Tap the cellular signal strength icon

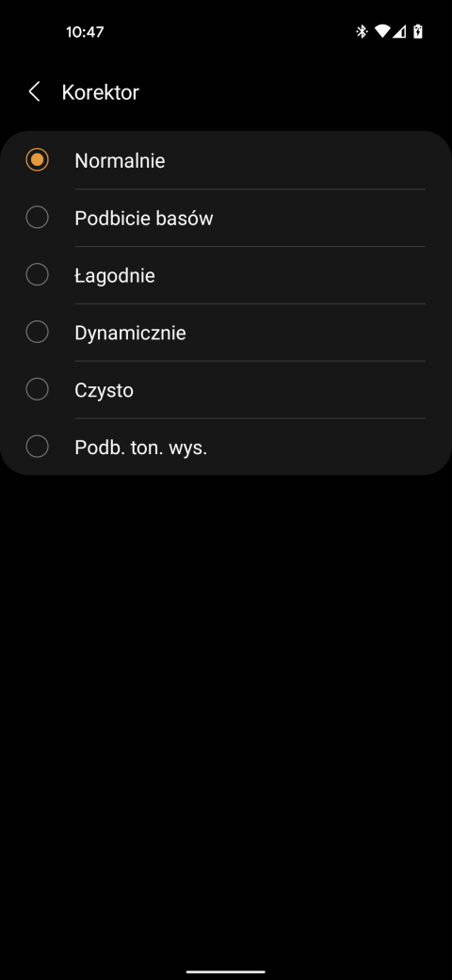tap(399, 31)
